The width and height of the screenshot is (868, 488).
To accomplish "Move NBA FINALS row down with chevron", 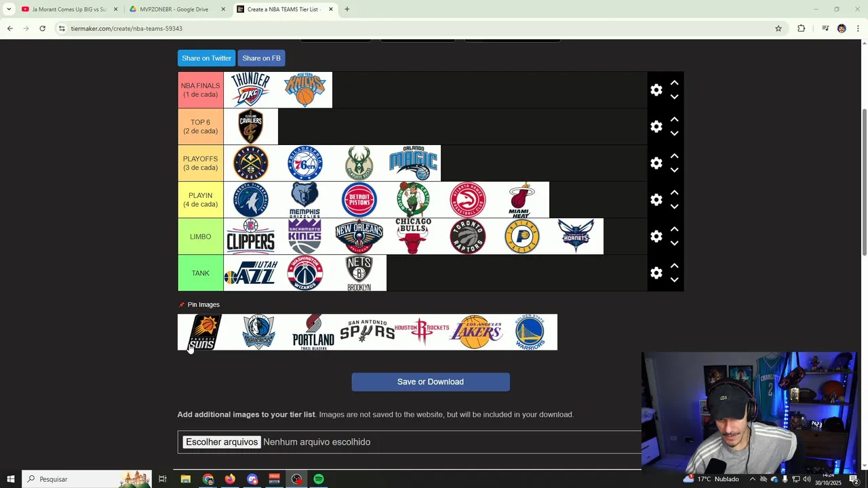I will pos(674,97).
